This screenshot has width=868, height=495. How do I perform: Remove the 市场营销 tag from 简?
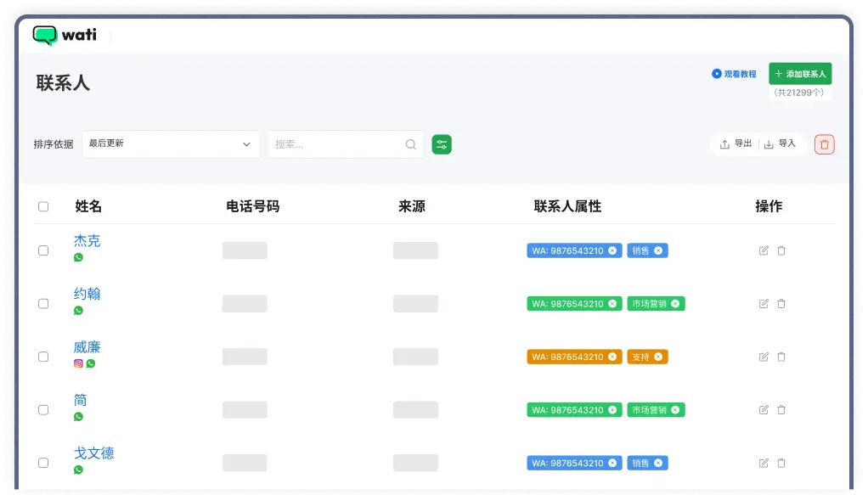(x=677, y=409)
